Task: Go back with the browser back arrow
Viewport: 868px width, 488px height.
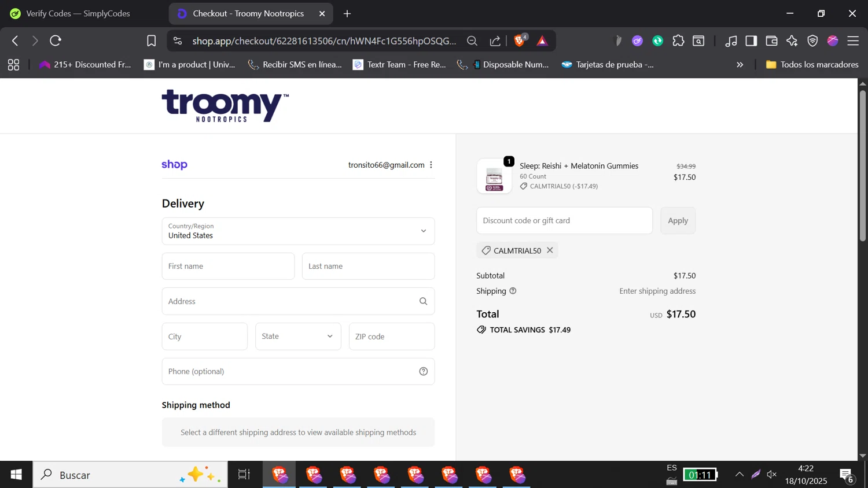Action: coord(16,41)
